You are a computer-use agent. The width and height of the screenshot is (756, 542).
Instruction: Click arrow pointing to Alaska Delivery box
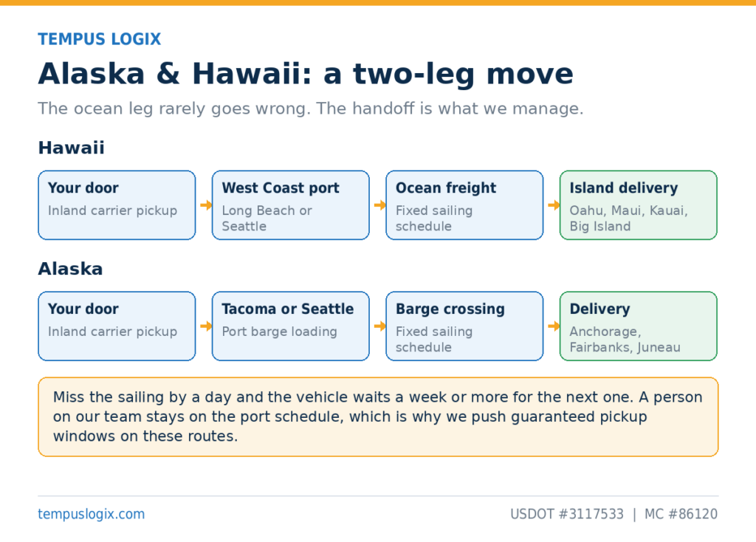(x=554, y=326)
